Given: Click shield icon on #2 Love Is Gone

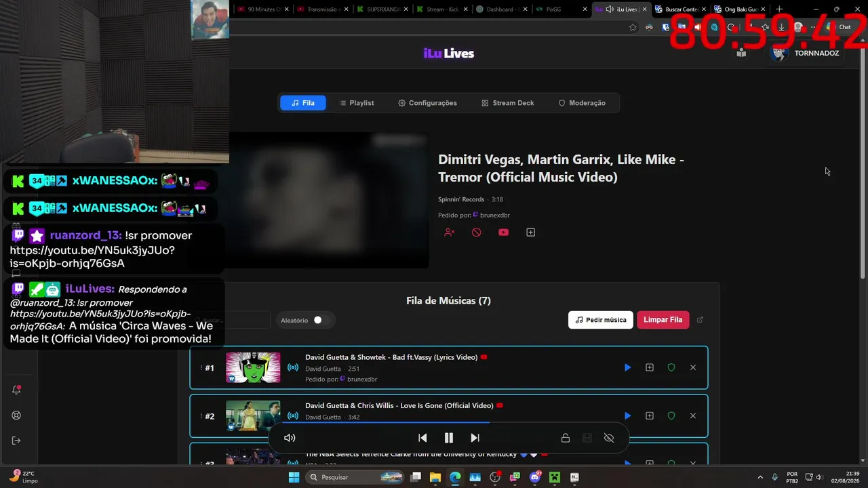Looking at the screenshot, I should click(x=671, y=415).
